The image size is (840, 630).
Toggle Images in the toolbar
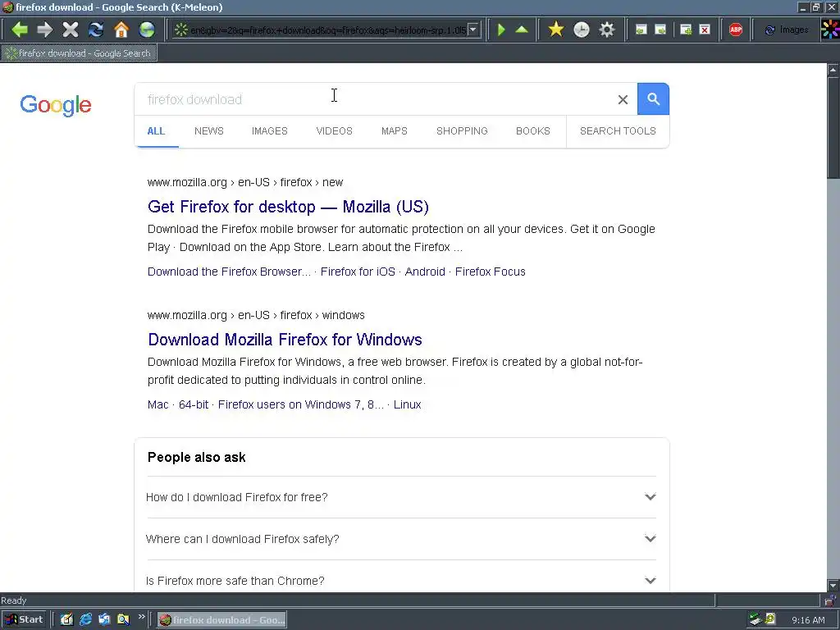(x=786, y=30)
